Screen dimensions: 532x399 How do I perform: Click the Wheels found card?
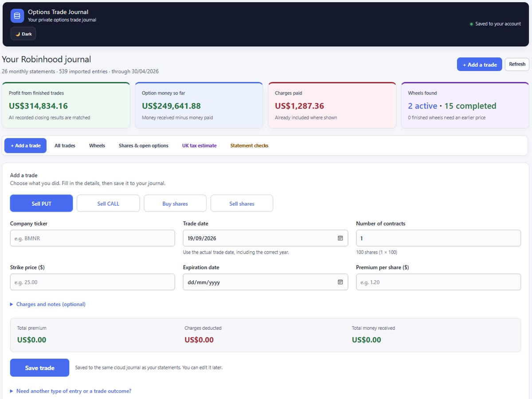[x=465, y=105]
